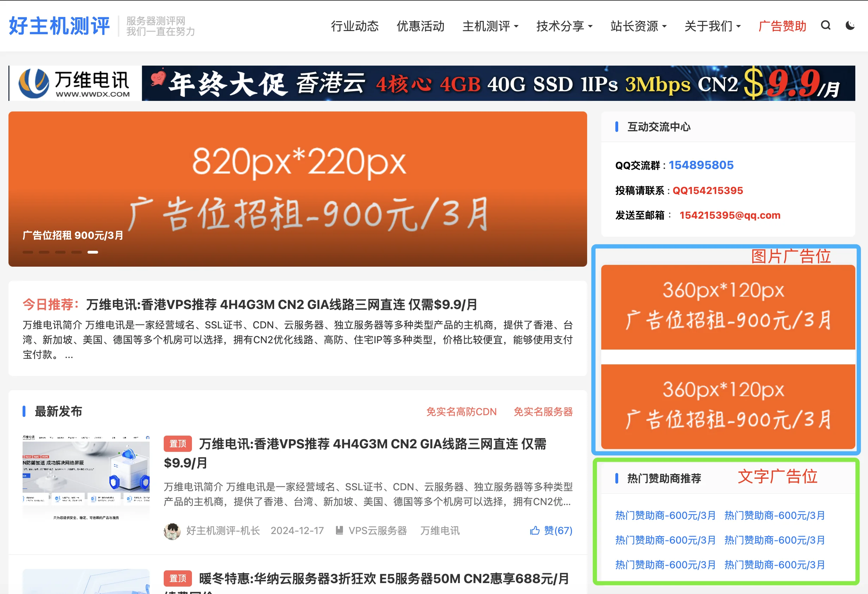Click the author avatar icon
This screenshot has height=594, width=868.
[x=172, y=531]
